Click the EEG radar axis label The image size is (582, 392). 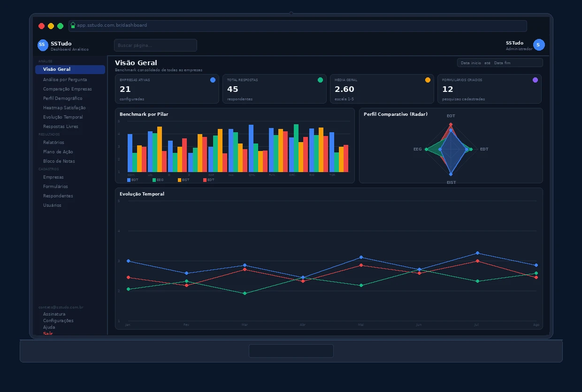(x=418, y=149)
